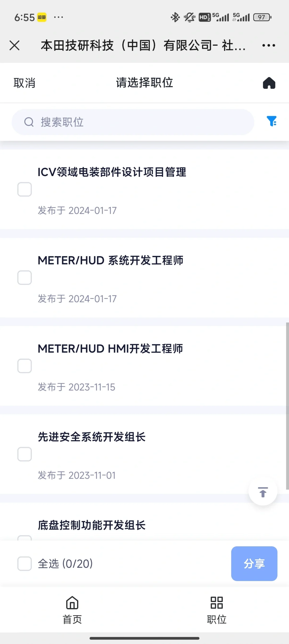Toggle the 全选 select-all checkbox
The image size is (289, 644).
[x=25, y=564]
